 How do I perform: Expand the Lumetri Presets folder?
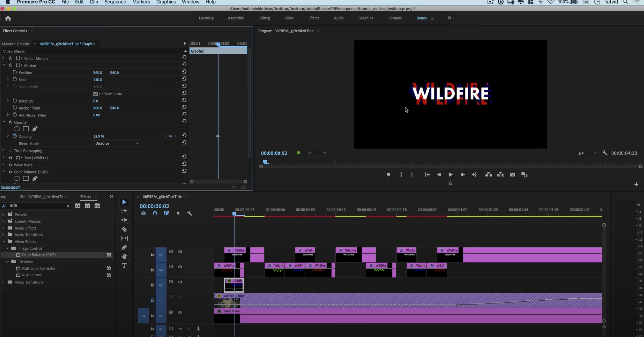coord(3,221)
